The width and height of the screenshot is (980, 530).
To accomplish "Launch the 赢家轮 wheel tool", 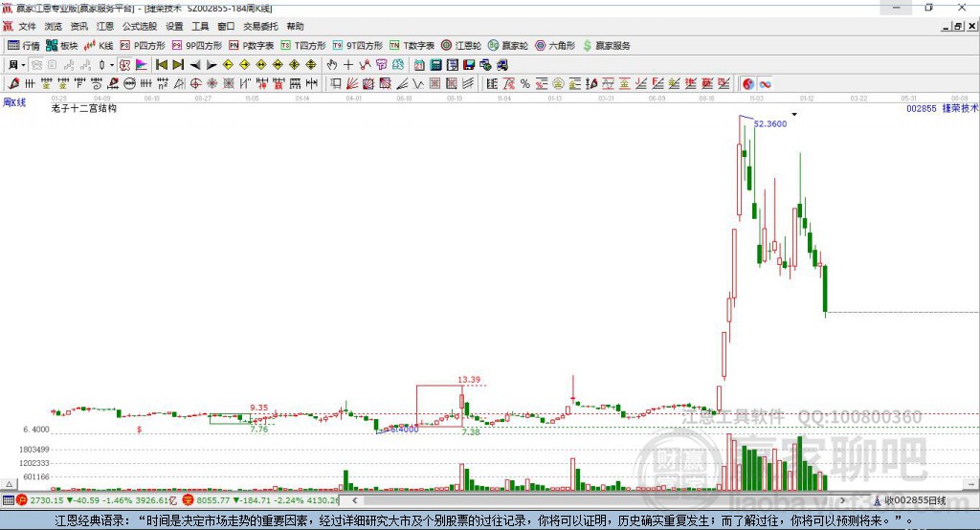I will (x=508, y=46).
